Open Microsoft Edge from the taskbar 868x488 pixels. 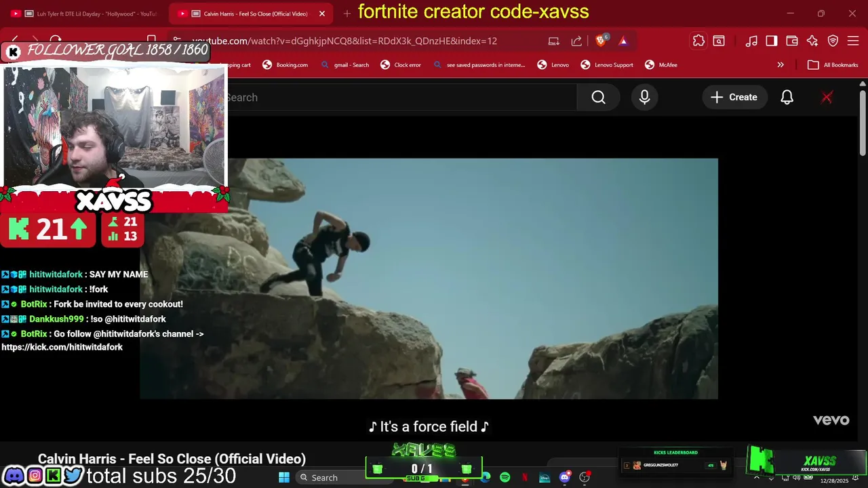coord(486,477)
